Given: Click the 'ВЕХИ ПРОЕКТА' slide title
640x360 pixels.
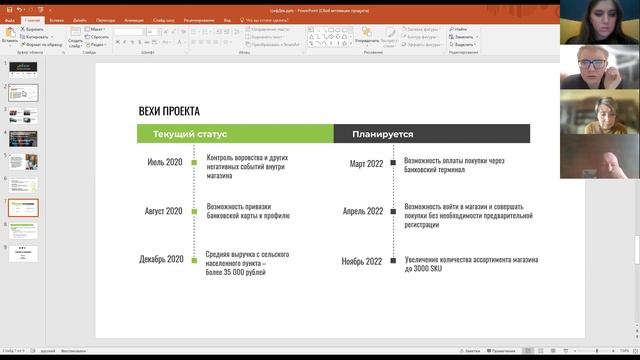Looking at the screenshot, I should 169,111.
